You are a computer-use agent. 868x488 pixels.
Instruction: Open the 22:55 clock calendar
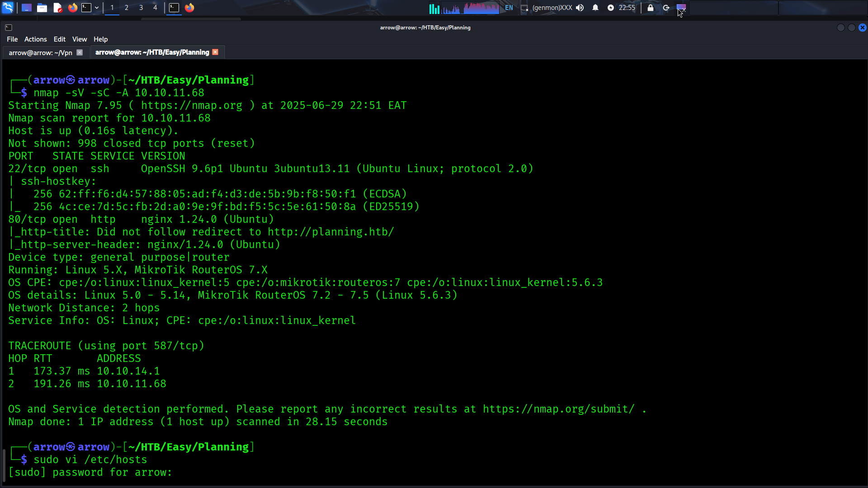(x=627, y=8)
